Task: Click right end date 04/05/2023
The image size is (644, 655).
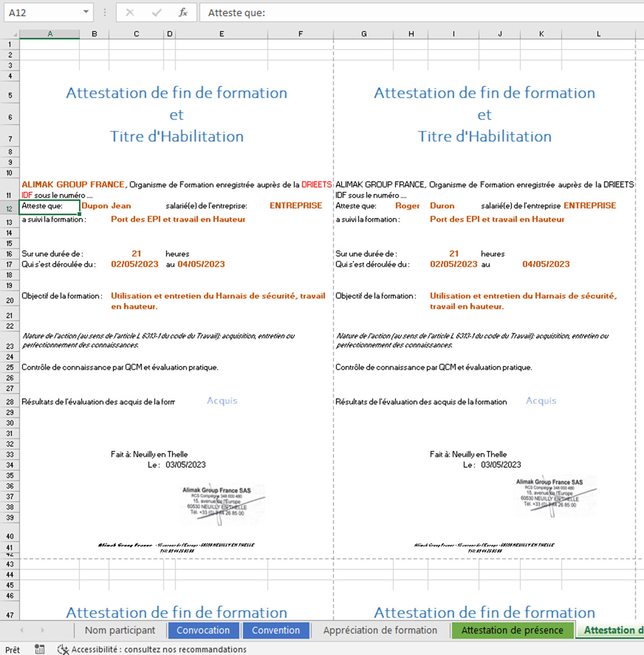Action: pos(546,264)
